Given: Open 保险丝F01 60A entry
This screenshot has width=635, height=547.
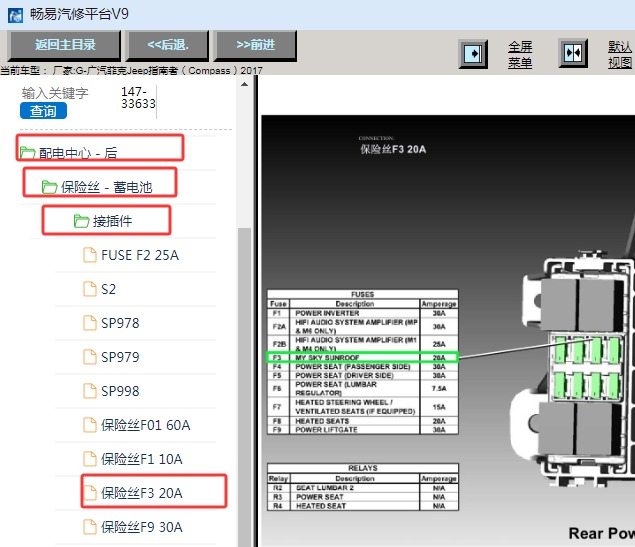Looking at the screenshot, I should (145, 425).
